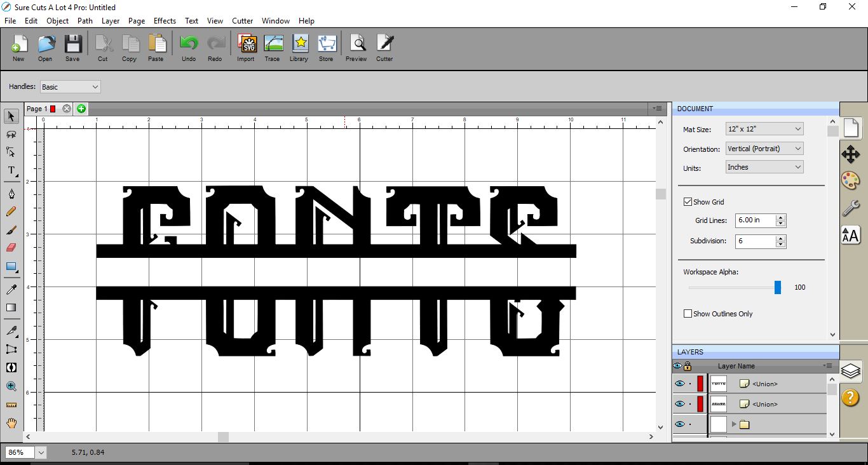Viewport: 868px width, 465px height.
Task: Click the Undo toolbar button
Action: pyautogui.click(x=189, y=48)
